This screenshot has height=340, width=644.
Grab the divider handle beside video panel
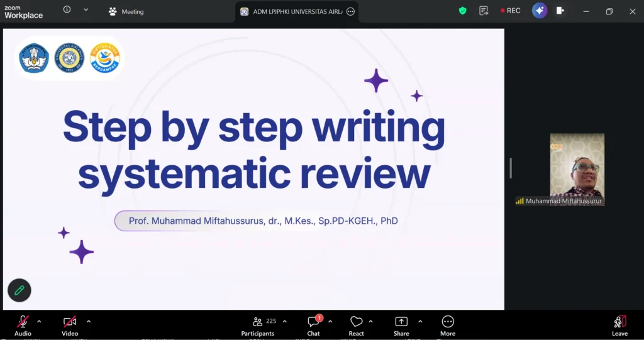pyautogui.click(x=511, y=168)
